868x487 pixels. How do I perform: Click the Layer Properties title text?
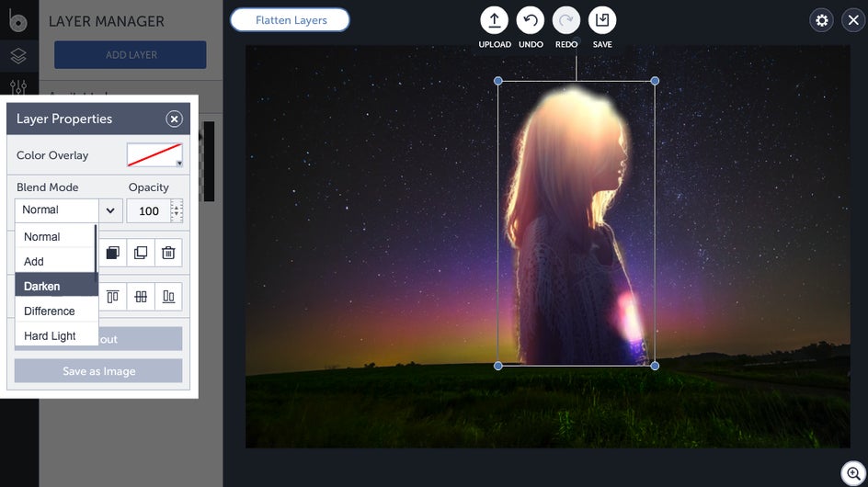tap(64, 119)
